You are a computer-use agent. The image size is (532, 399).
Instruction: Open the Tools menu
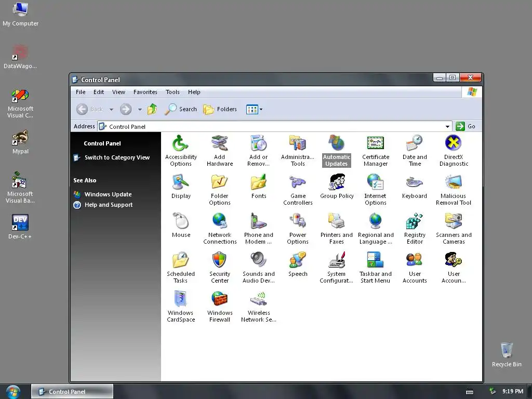pyautogui.click(x=172, y=92)
